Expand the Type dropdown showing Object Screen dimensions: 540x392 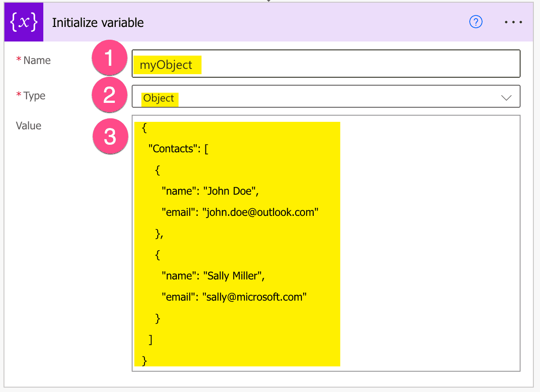click(326, 96)
